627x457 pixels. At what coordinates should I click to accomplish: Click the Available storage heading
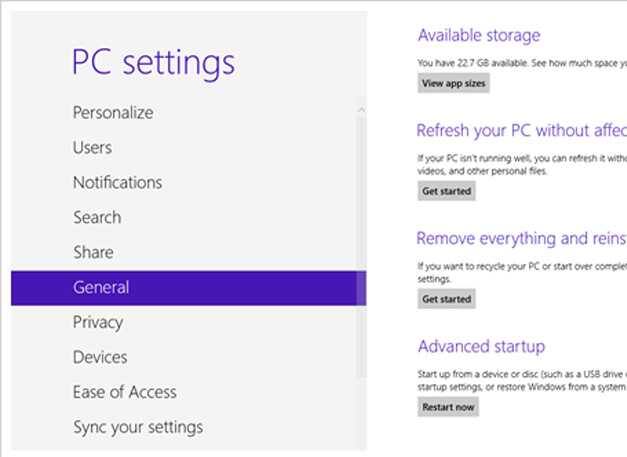pyautogui.click(x=478, y=36)
